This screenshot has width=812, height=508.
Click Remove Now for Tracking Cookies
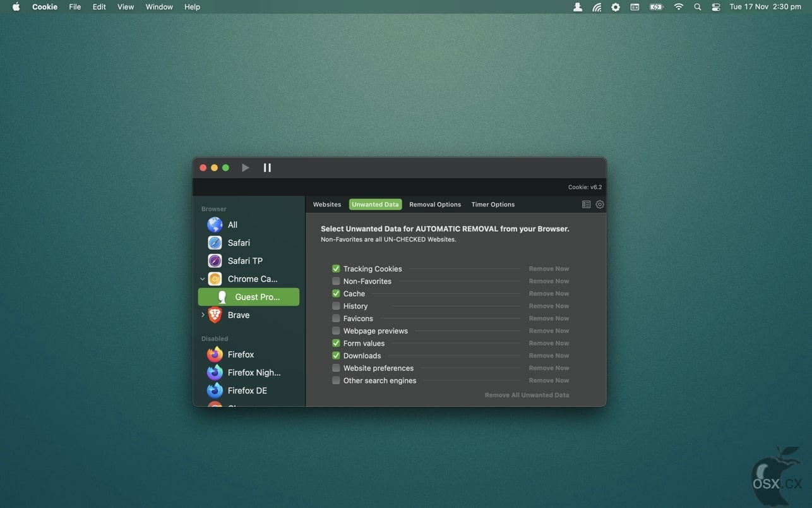549,269
